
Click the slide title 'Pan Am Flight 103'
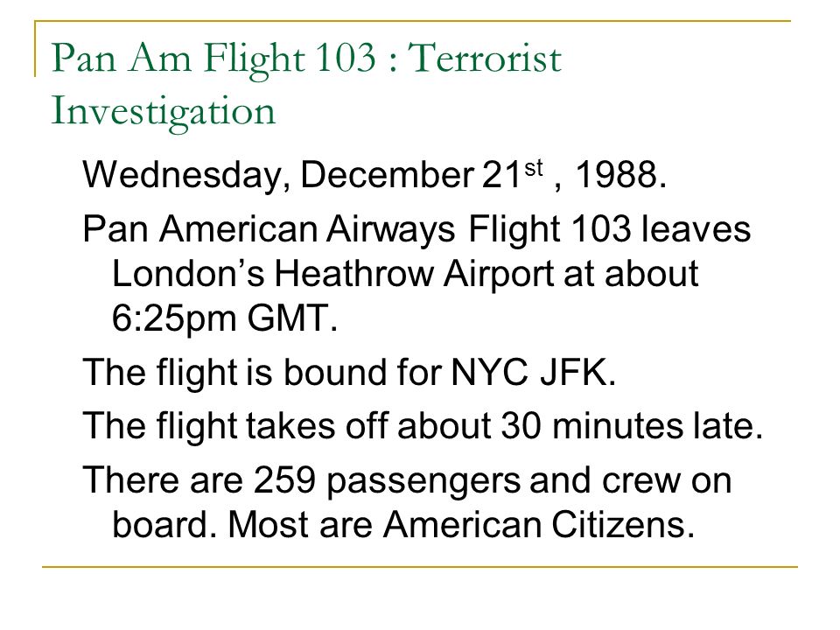pos(213,58)
